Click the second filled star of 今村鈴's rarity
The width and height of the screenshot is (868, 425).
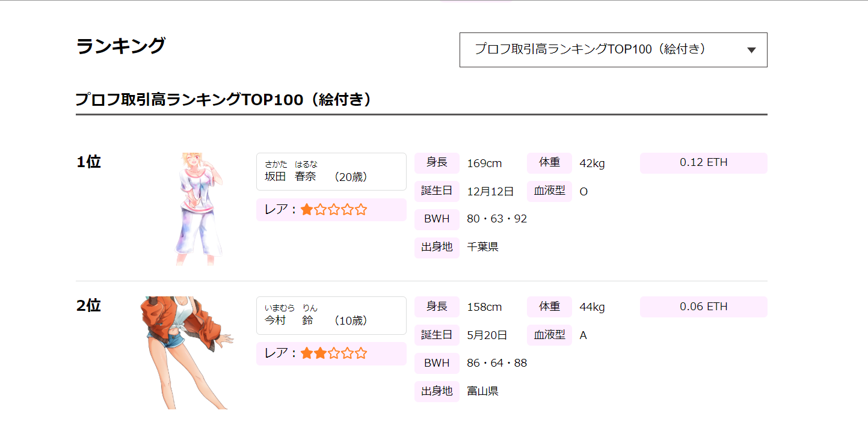point(320,353)
